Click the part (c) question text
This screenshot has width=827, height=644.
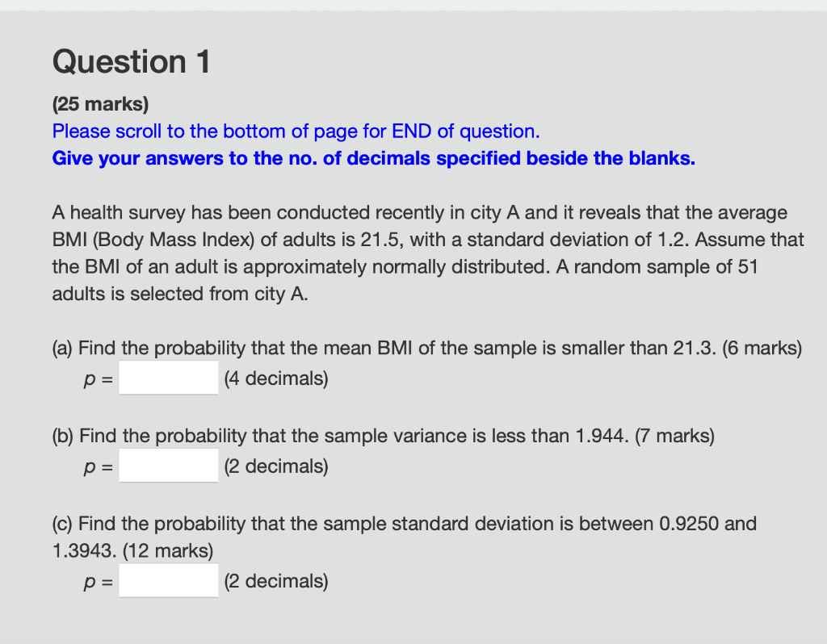pyautogui.click(x=404, y=524)
